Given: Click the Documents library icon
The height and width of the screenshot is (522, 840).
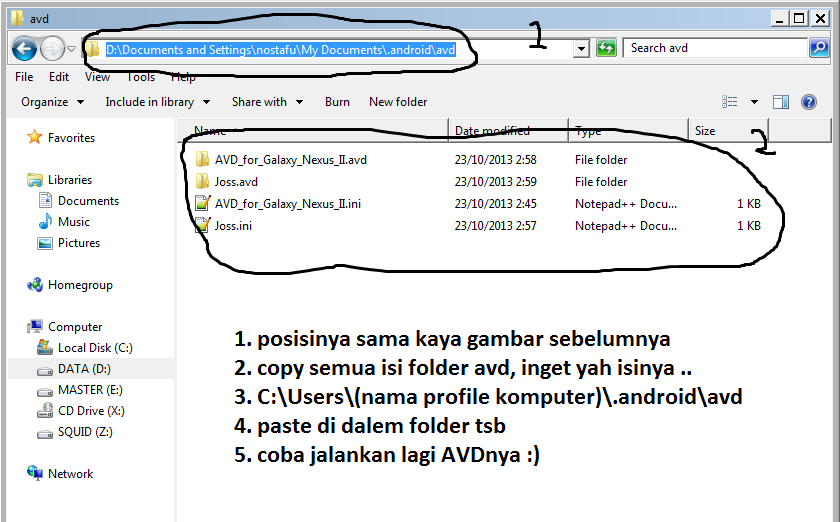Looking at the screenshot, I should (45, 200).
